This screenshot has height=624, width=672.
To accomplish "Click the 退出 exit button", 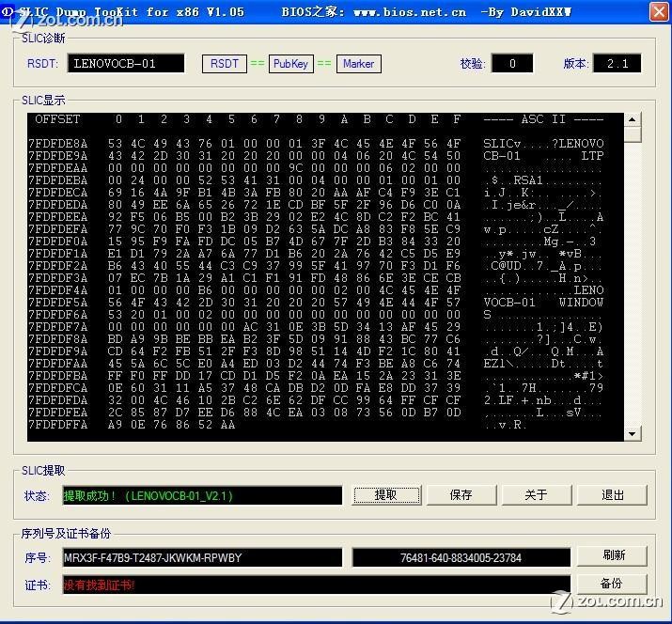I will (612, 495).
